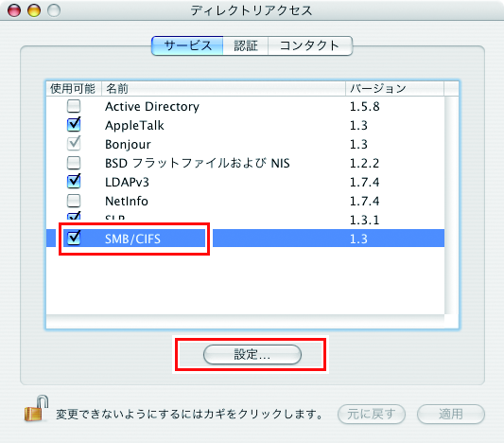Select the SMB/CIFS row name
Screen dimensions: 504x443
(x=132, y=239)
